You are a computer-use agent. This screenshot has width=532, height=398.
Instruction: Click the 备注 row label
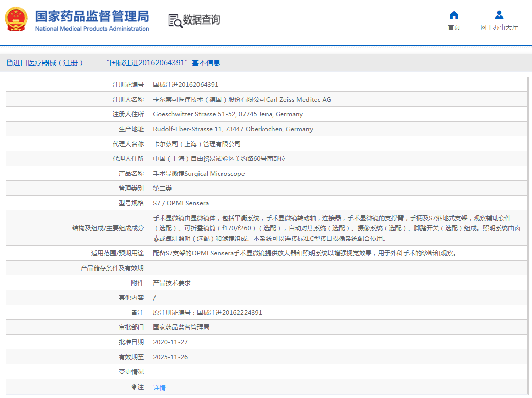point(138,313)
